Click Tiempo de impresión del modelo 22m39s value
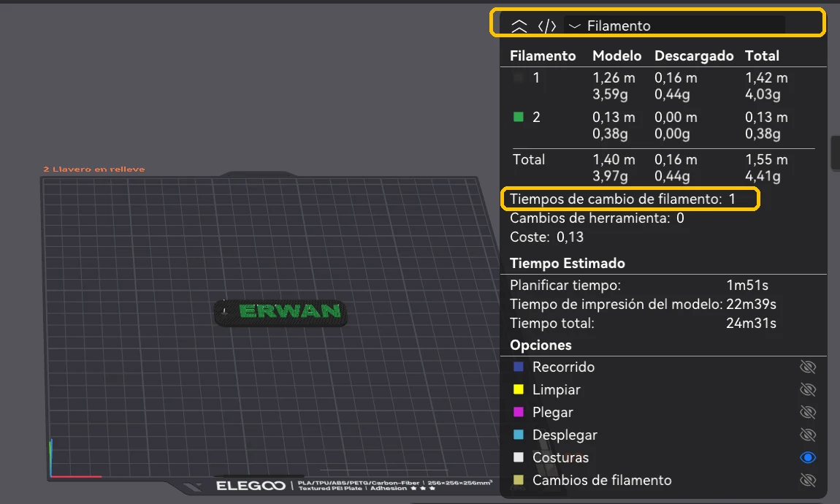The width and height of the screenshot is (840, 504). click(751, 304)
